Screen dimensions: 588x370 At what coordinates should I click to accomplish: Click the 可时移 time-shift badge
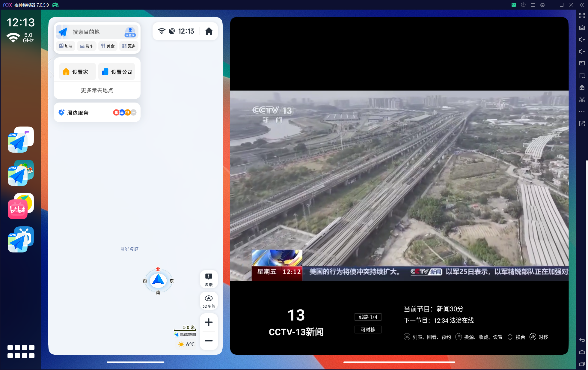tap(368, 330)
